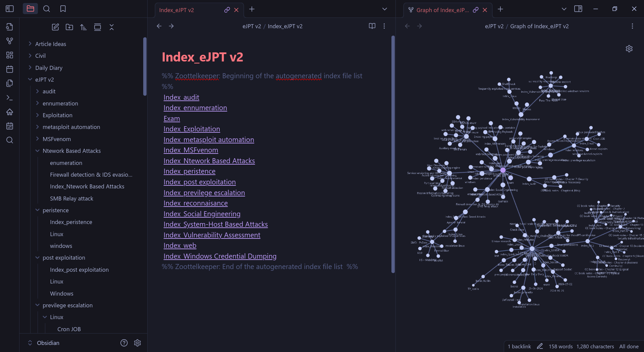
Task: Click the editor vertical scrollbar
Action: (x=393, y=155)
